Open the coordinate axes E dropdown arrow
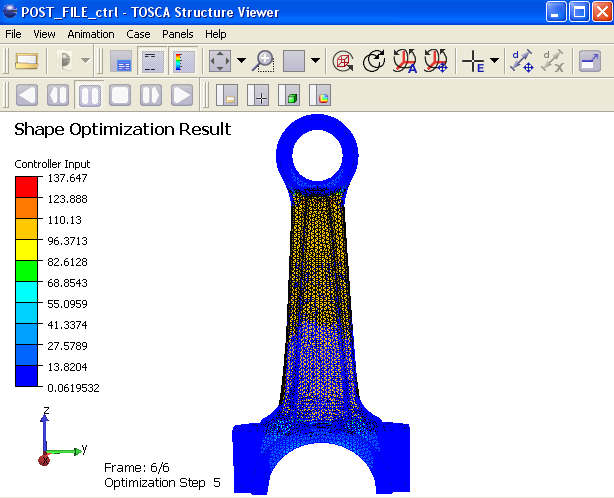Screen dimensions: 614x498 tap(492, 62)
